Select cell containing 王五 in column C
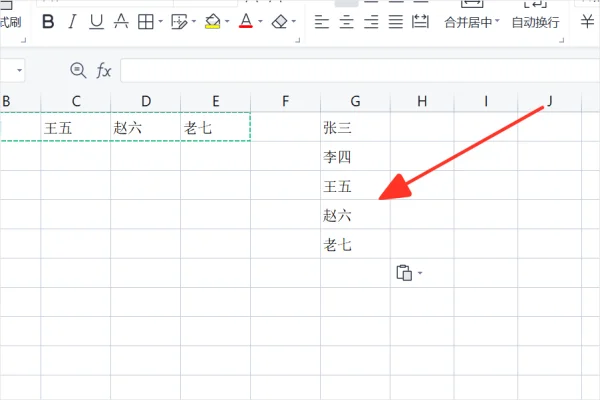600x400 pixels. [x=76, y=127]
